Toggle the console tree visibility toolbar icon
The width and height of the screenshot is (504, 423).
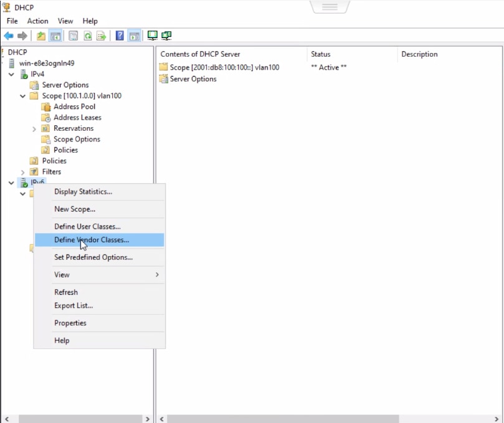tap(55, 36)
